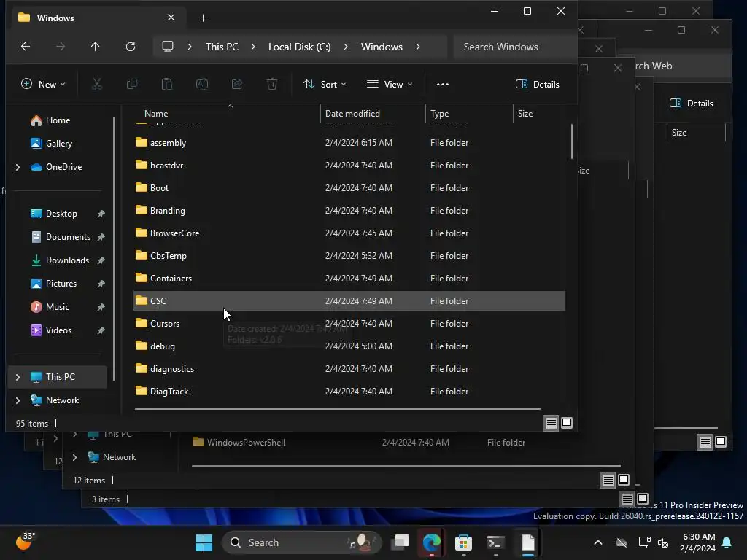Open Home in the navigation pane

(x=58, y=120)
